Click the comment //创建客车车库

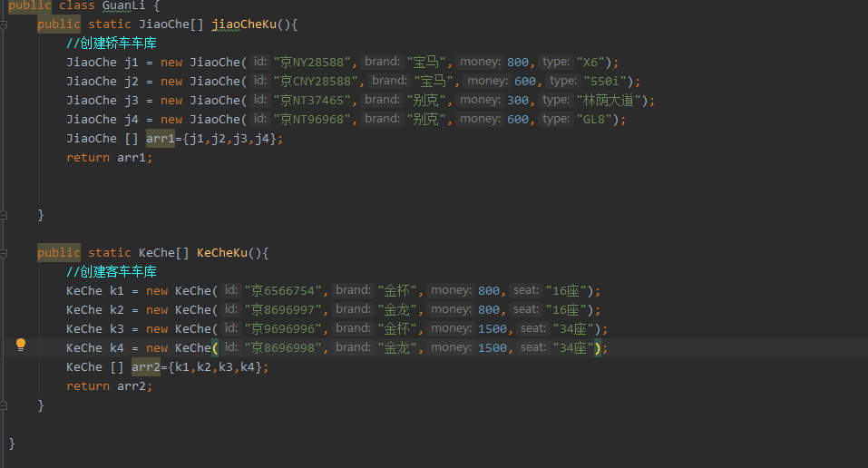pyautogui.click(x=112, y=271)
